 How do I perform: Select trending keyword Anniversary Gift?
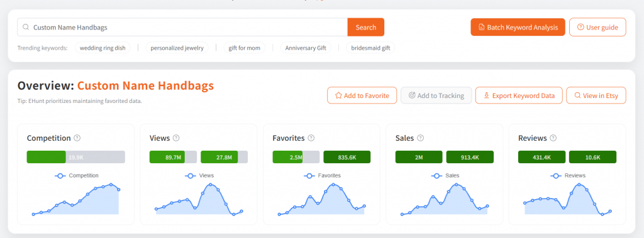(x=306, y=48)
